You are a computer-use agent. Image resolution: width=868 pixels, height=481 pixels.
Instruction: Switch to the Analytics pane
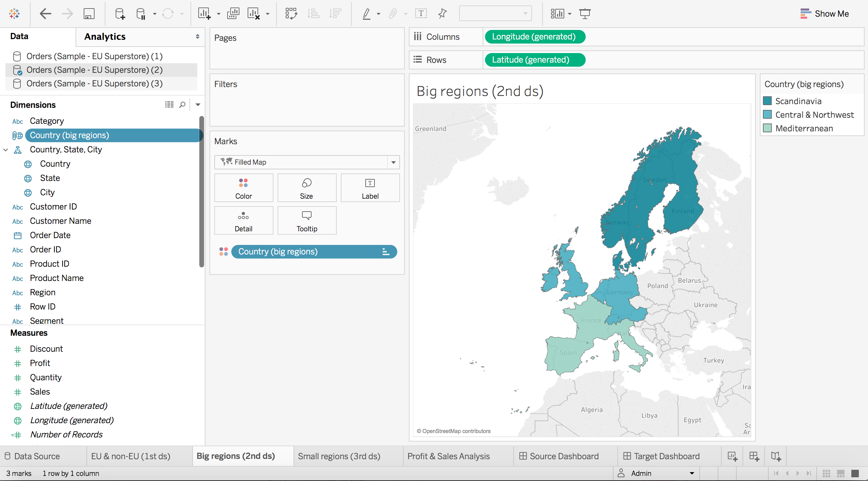[x=105, y=36]
